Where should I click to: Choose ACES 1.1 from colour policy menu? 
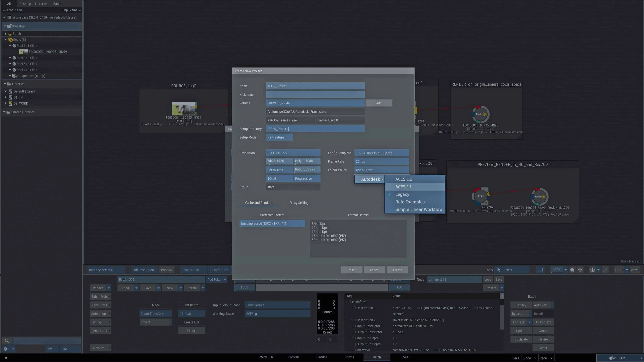coord(403,187)
